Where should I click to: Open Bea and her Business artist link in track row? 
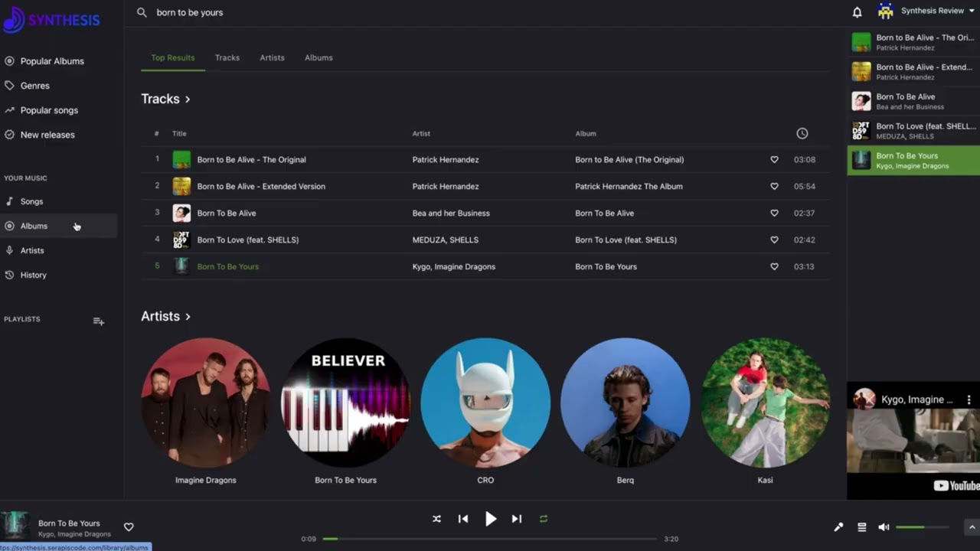[x=451, y=214]
